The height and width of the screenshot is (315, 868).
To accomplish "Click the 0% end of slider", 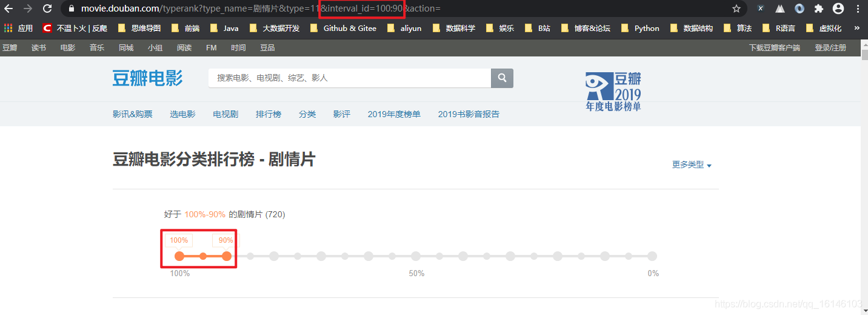I will [652, 256].
